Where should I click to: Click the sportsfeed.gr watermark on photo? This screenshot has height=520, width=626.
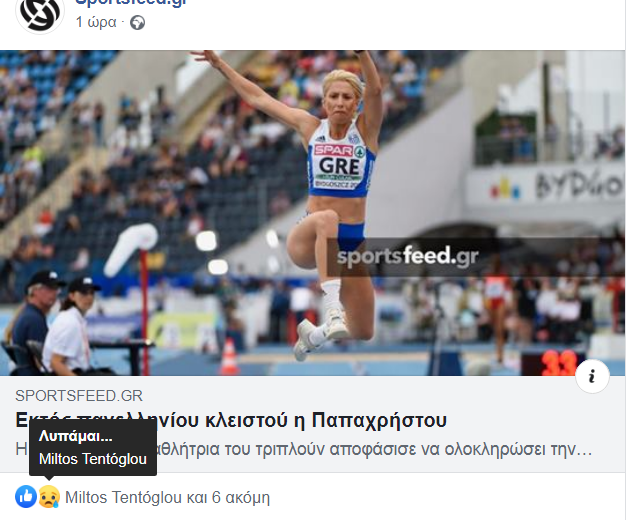(x=407, y=256)
